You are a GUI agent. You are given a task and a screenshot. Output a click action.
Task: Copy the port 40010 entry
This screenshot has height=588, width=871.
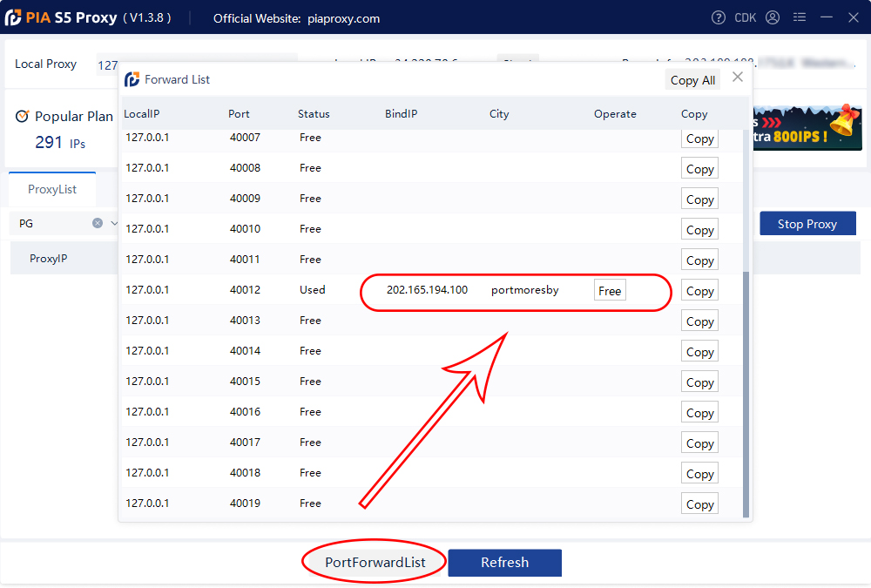(x=700, y=229)
